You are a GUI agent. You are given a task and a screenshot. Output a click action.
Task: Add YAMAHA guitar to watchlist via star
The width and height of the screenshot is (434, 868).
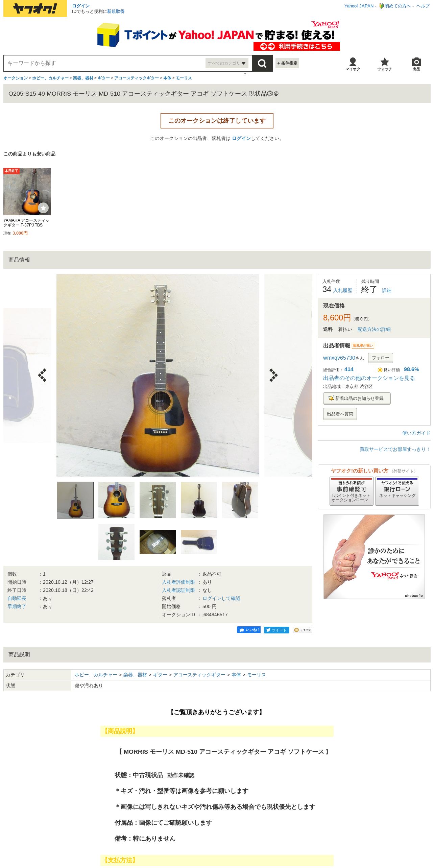coord(43,208)
